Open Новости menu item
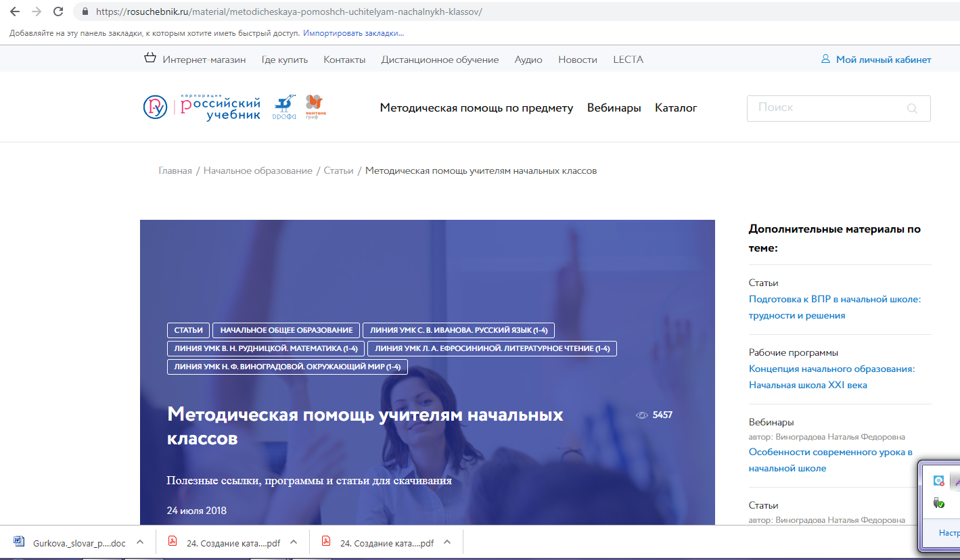The height and width of the screenshot is (560, 960). coord(578,60)
